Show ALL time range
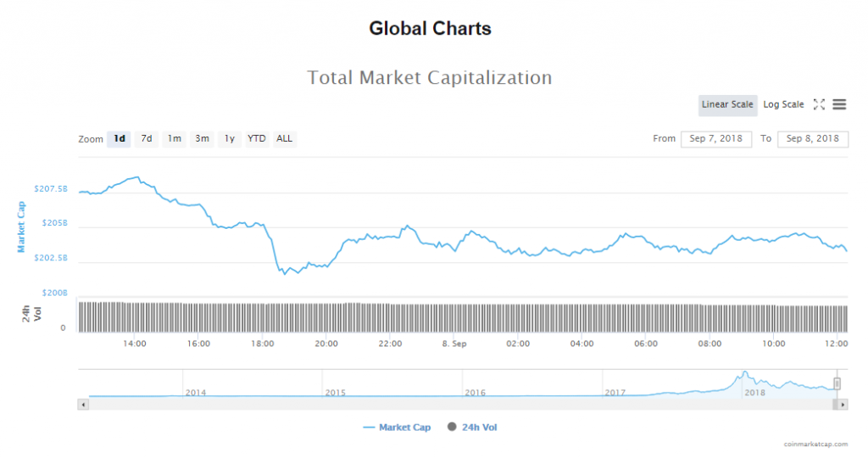 point(285,138)
